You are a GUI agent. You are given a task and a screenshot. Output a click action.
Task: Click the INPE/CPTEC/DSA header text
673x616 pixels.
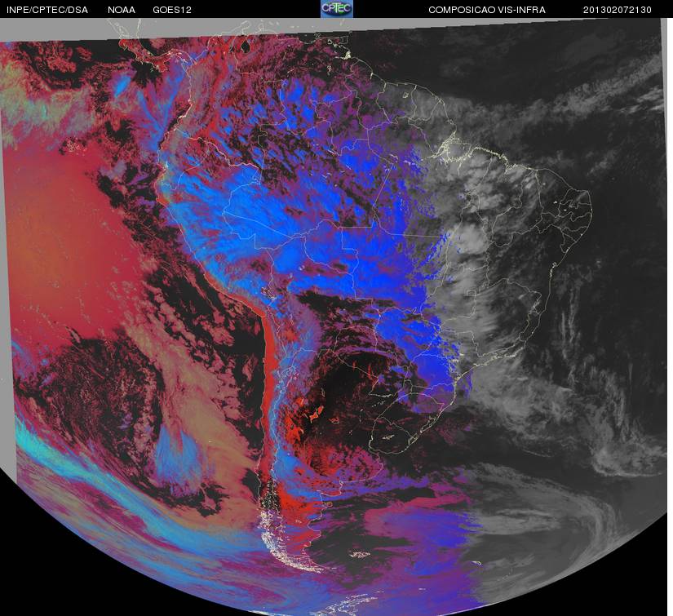click(47, 10)
